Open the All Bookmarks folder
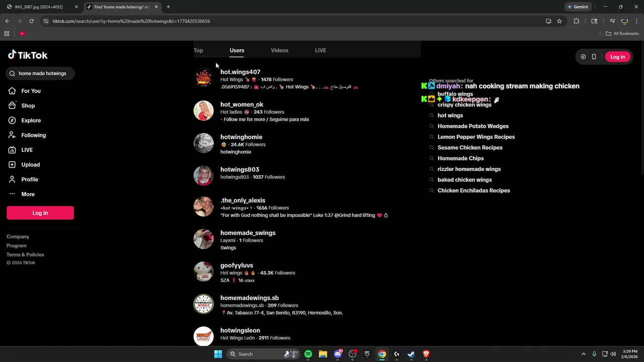The image size is (644, 362). 622,34
